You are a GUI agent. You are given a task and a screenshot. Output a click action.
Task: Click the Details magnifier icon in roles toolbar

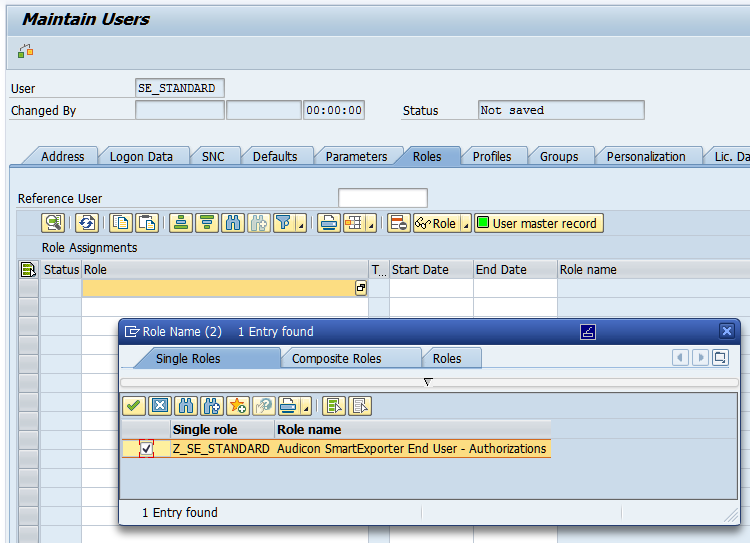point(53,223)
